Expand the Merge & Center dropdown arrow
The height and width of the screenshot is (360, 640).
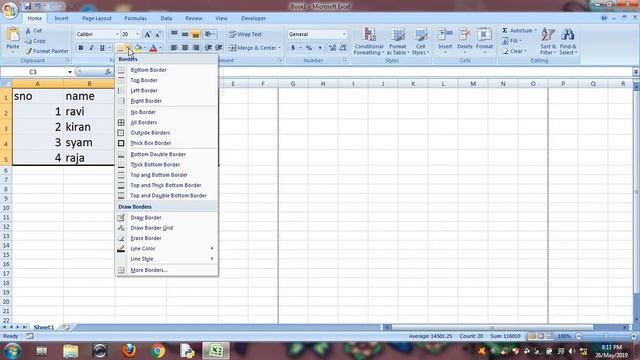[280, 48]
